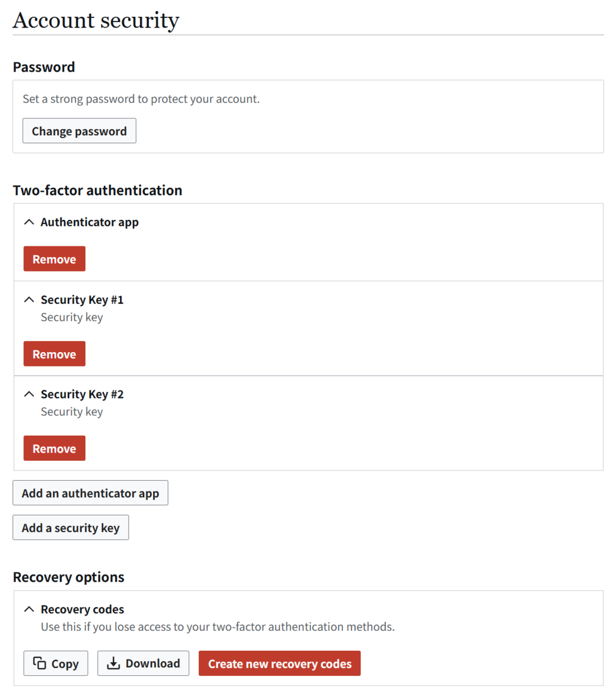The image size is (615, 700).
Task: Collapse the Authenticator app section chevron
Action: pos(29,222)
